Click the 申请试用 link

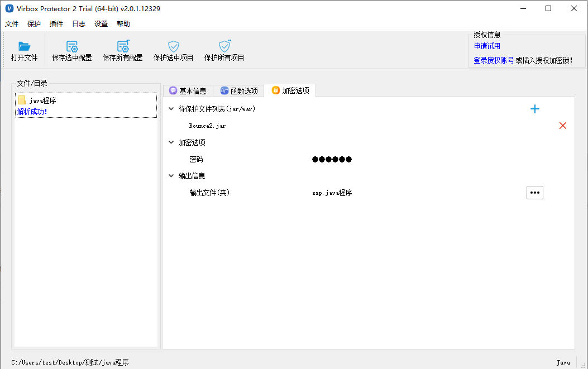(487, 46)
